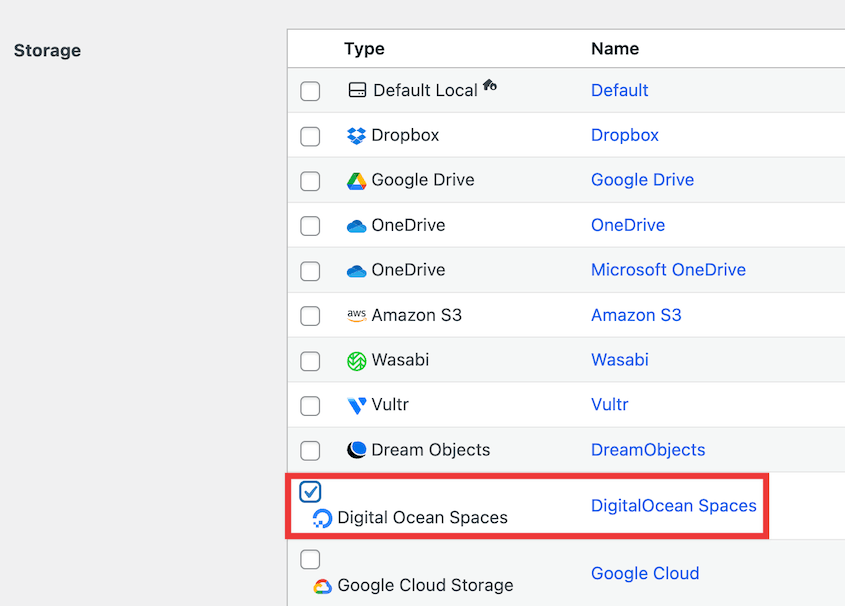Click the 'Dropbox' type text
This screenshot has width=845, height=606.
click(x=405, y=135)
